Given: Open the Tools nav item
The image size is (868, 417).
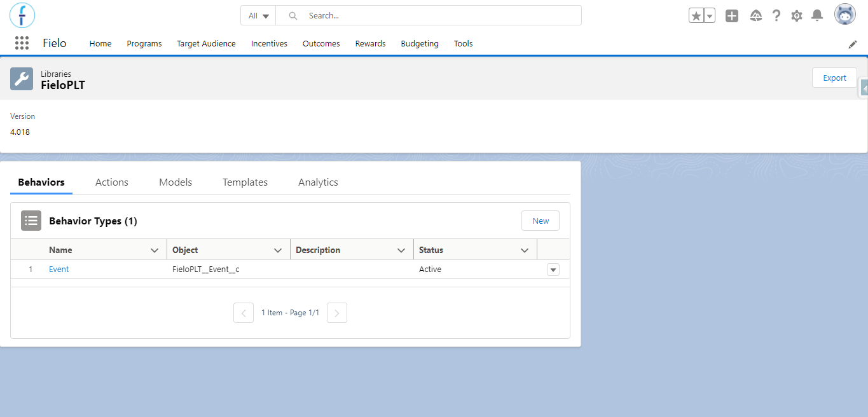Looking at the screenshot, I should click(463, 44).
